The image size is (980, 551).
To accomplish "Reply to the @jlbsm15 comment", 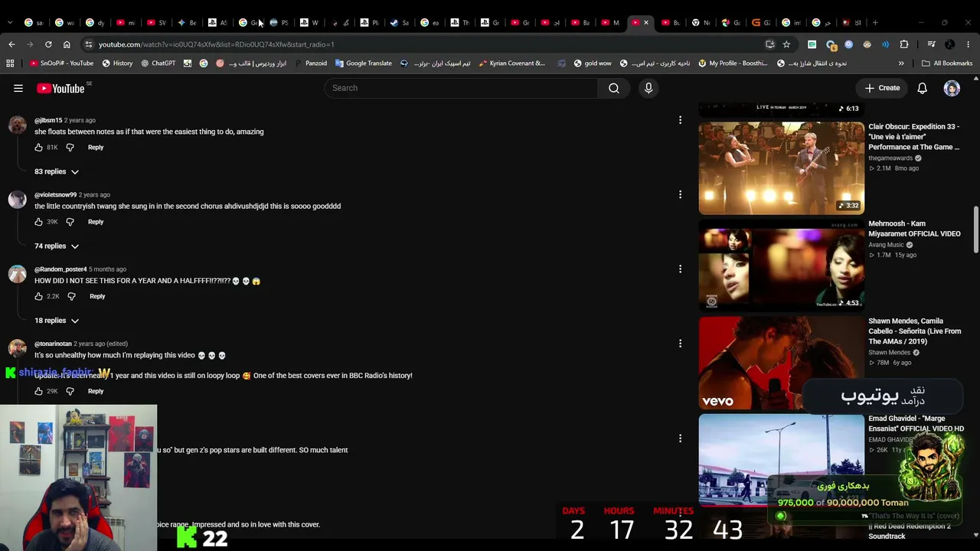I will [x=96, y=147].
